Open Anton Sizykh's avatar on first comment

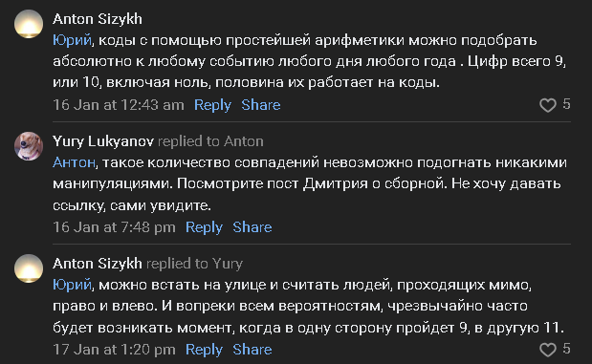29,24
